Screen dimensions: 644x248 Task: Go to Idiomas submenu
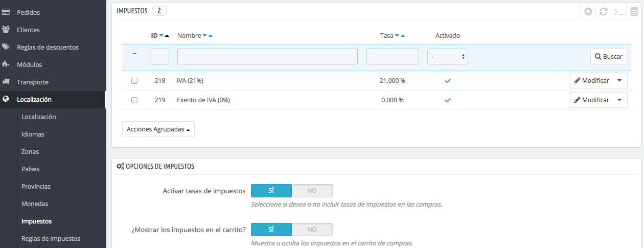33,134
